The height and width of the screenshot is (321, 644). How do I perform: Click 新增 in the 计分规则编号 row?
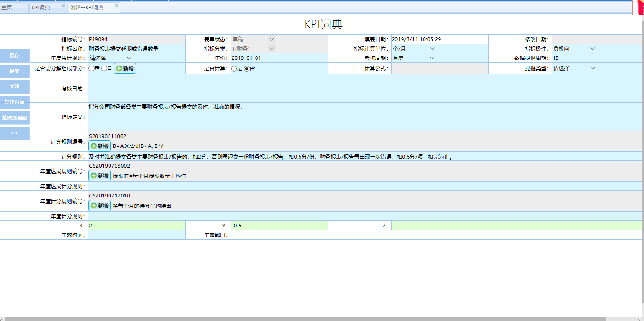[x=100, y=146]
